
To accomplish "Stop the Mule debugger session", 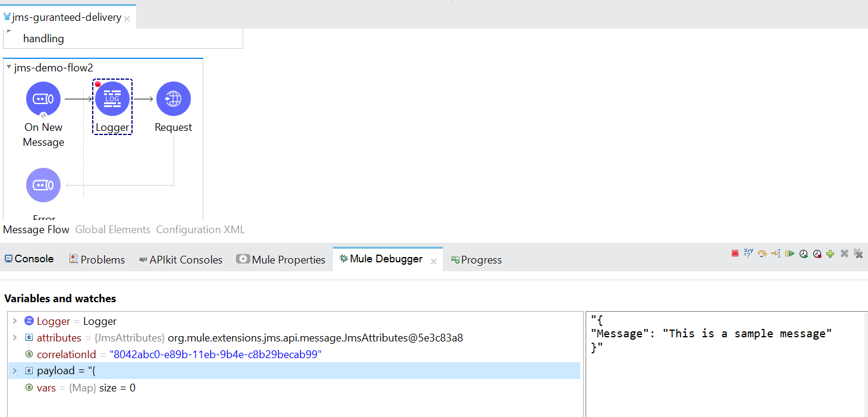I will coord(735,253).
